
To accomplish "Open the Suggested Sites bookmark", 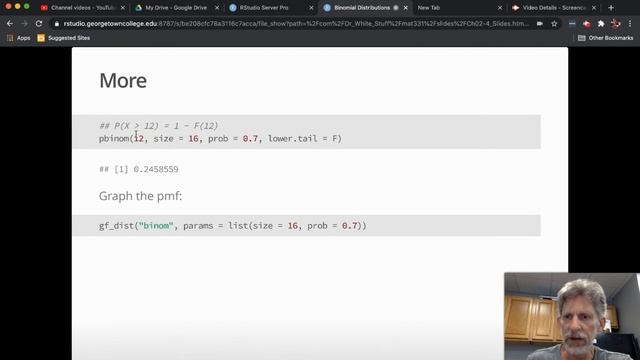I will 64,38.
